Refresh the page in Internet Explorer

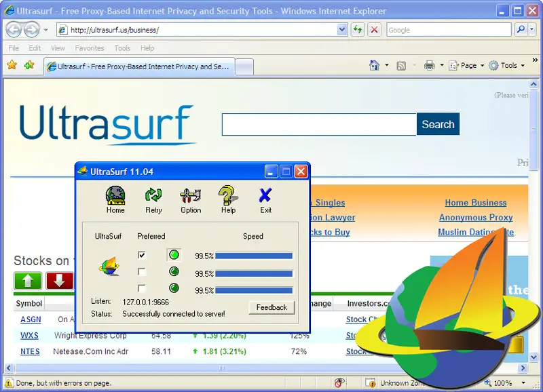click(x=358, y=30)
